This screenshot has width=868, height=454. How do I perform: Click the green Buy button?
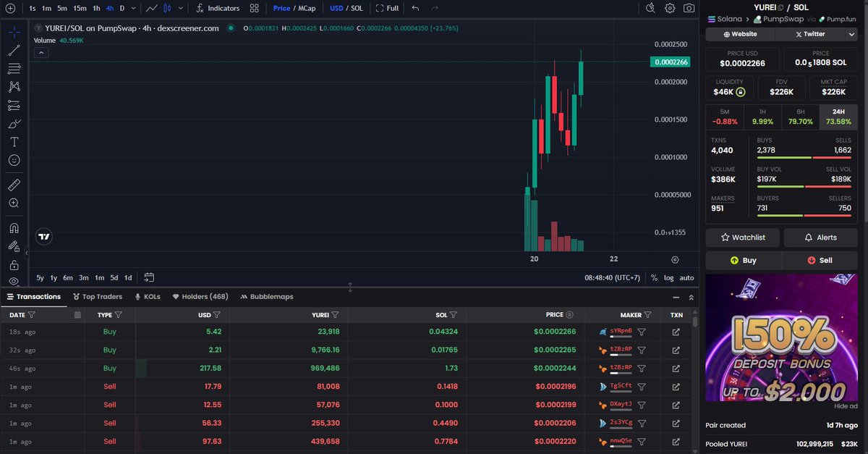tap(744, 260)
